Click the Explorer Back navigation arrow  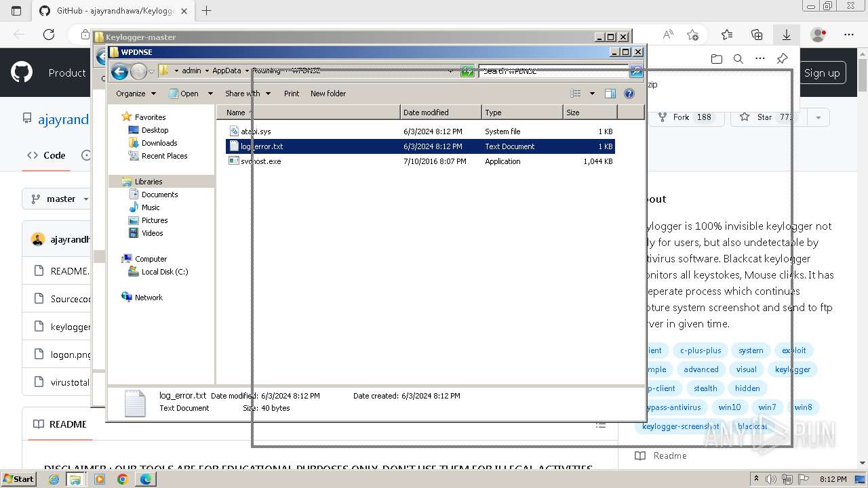[119, 71]
